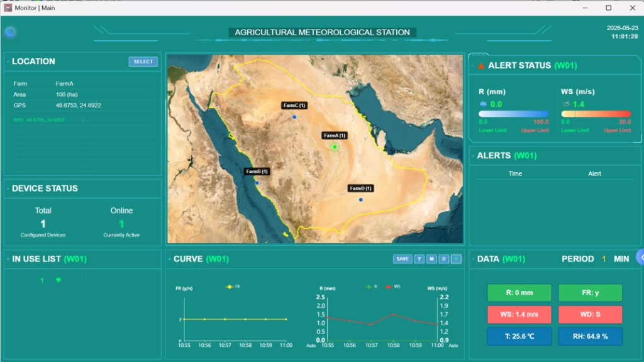Click the rainfall R (mm) gauge bar
Image resolution: width=644 pixels, height=362 pixels.
513,114
